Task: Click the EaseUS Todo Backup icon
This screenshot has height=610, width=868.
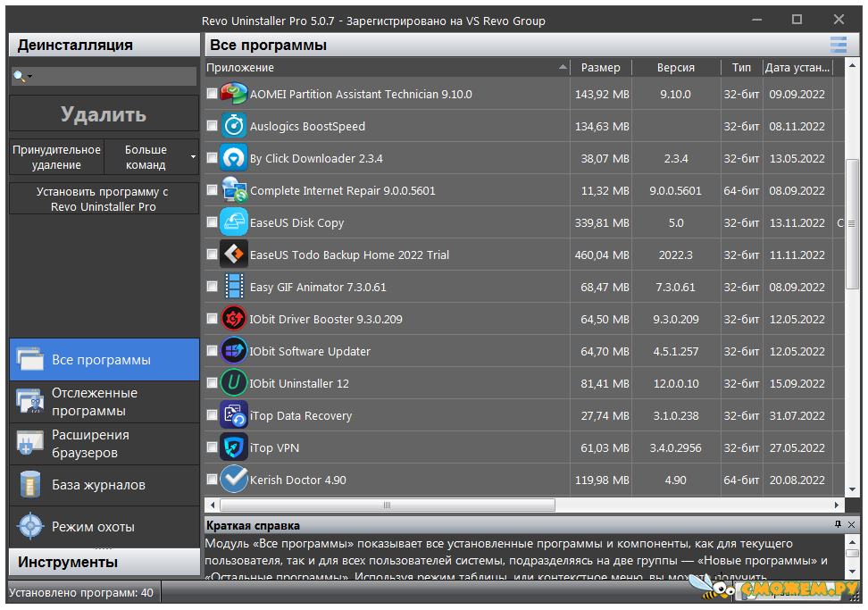Action: pos(234,254)
